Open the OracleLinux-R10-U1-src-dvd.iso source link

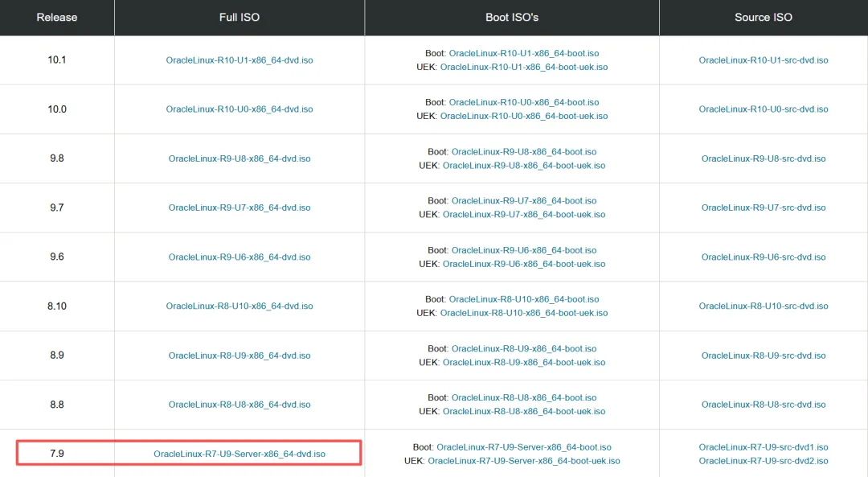(764, 60)
